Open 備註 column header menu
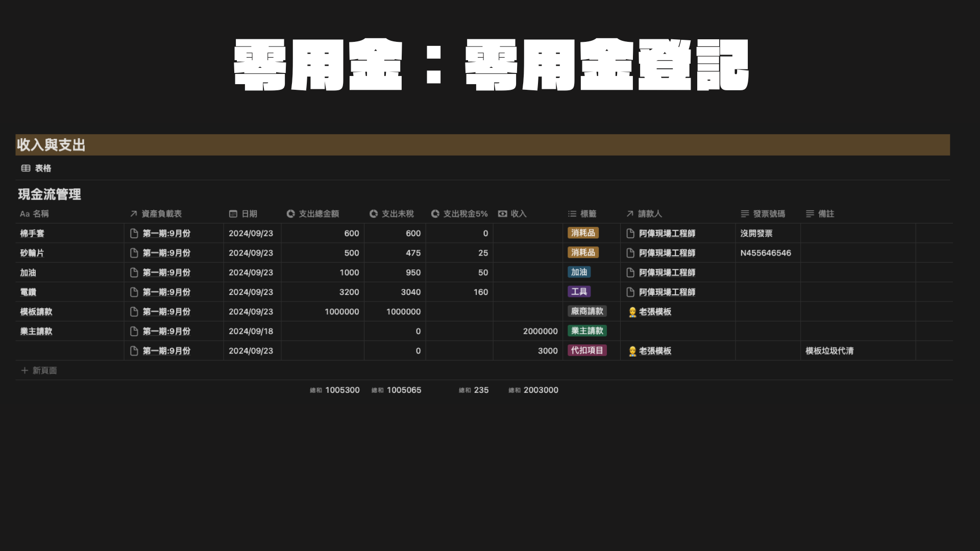 tap(825, 214)
